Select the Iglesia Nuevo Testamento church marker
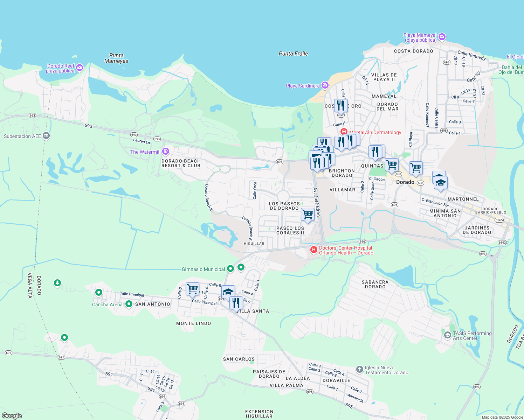 point(359,369)
